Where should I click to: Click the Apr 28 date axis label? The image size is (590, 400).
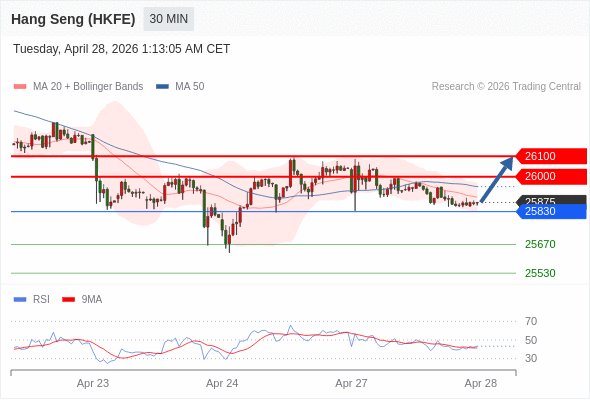[481, 383]
